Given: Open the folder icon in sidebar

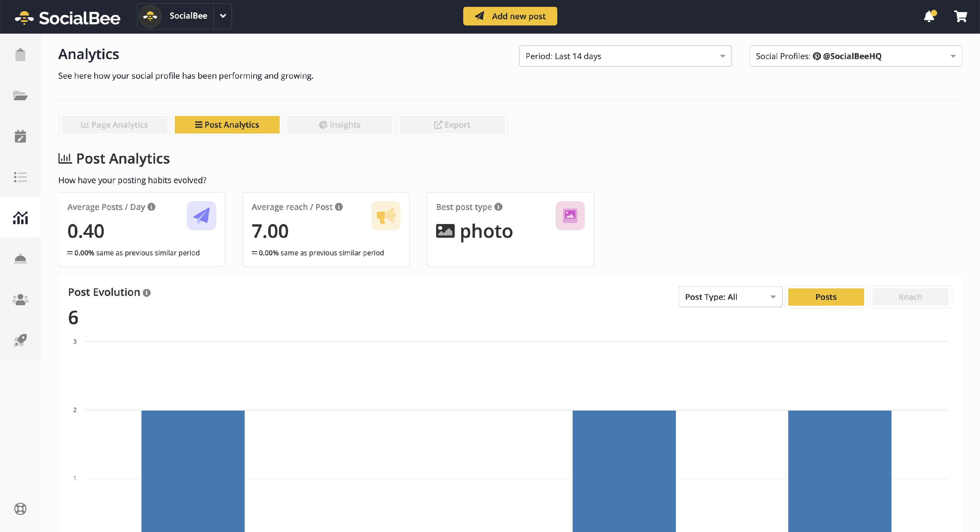Looking at the screenshot, I should pos(20,95).
